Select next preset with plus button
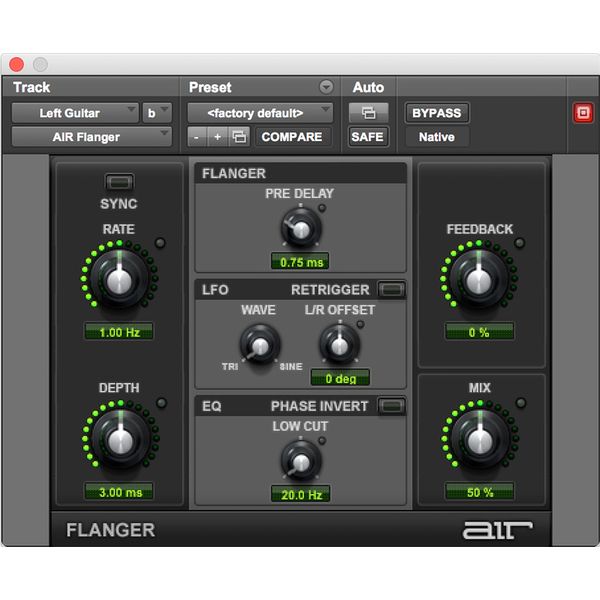Viewport: 600px width, 600px height. [218, 137]
